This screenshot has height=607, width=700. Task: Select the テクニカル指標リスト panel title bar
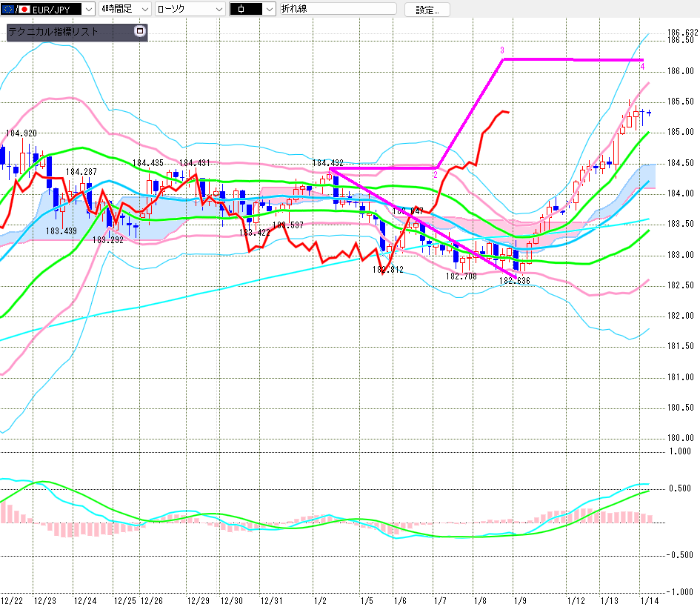(67, 33)
